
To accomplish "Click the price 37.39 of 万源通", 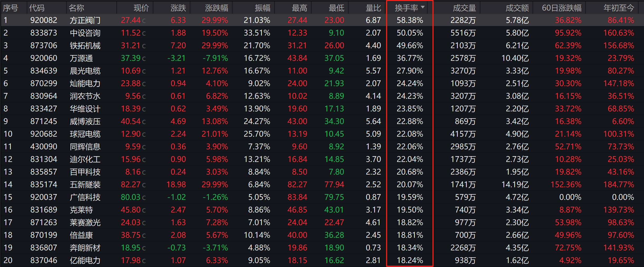I will pyautogui.click(x=131, y=58).
